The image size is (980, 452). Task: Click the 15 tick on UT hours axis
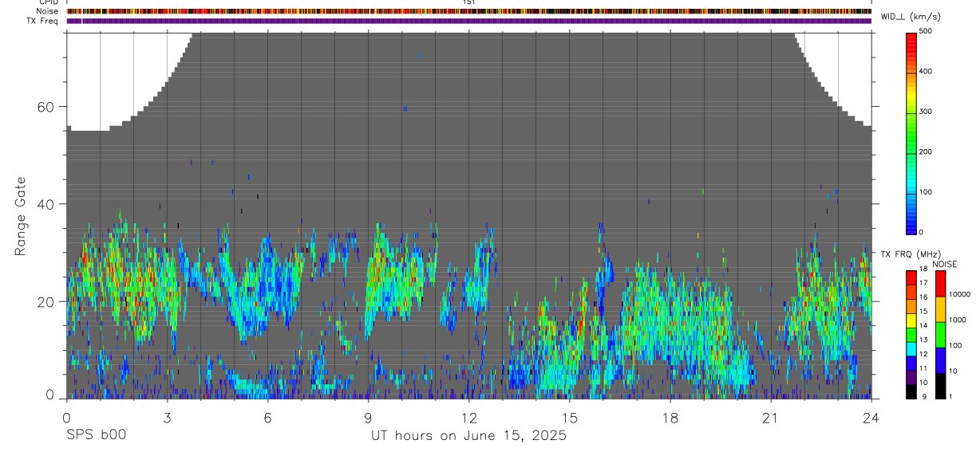(x=570, y=418)
